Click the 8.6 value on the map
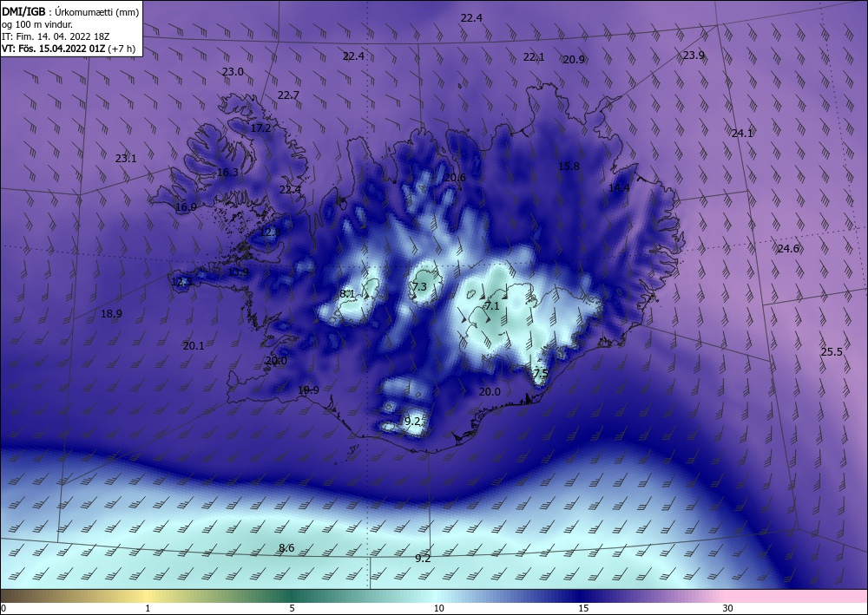The height and width of the screenshot is (615, 868). click(286, 548)
